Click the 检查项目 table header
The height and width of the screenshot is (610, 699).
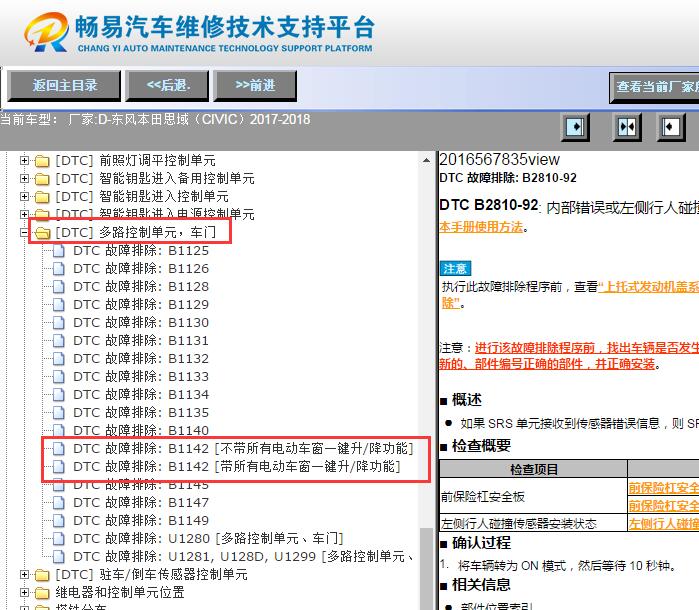click(x=534, y=469)
